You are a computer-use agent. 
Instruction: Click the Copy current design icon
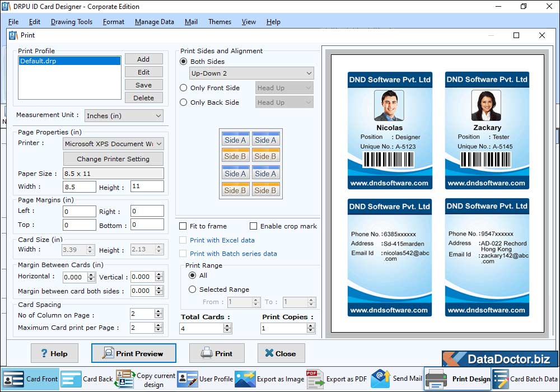(x=125, y=379)
